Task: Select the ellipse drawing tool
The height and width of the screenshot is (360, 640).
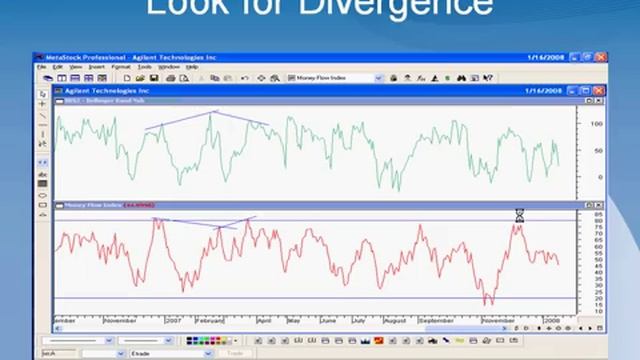Action: pyautogui.click(x=42, y=196)
